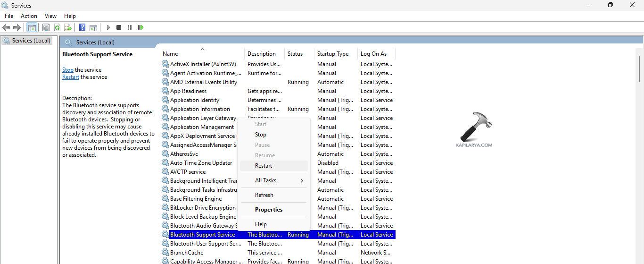Click the Show/Hide Action Pane toolbar icon
The width and height of the screenshot is (644, 264).
pyautogui.click(x=93, y=27)
